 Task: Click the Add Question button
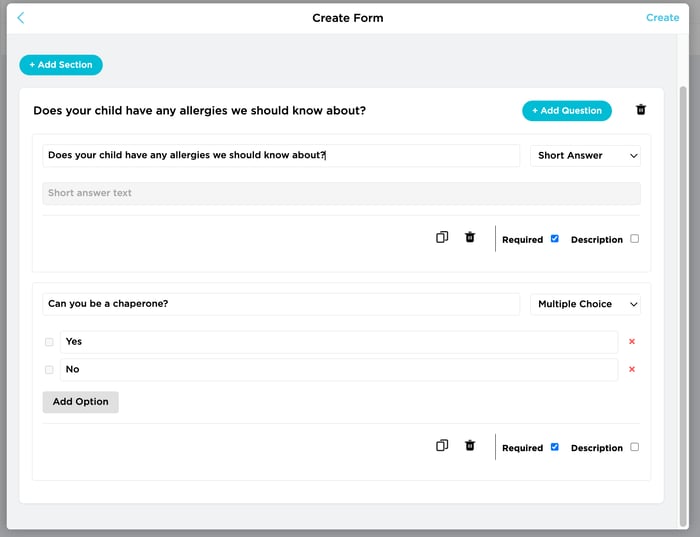point(567,111)
